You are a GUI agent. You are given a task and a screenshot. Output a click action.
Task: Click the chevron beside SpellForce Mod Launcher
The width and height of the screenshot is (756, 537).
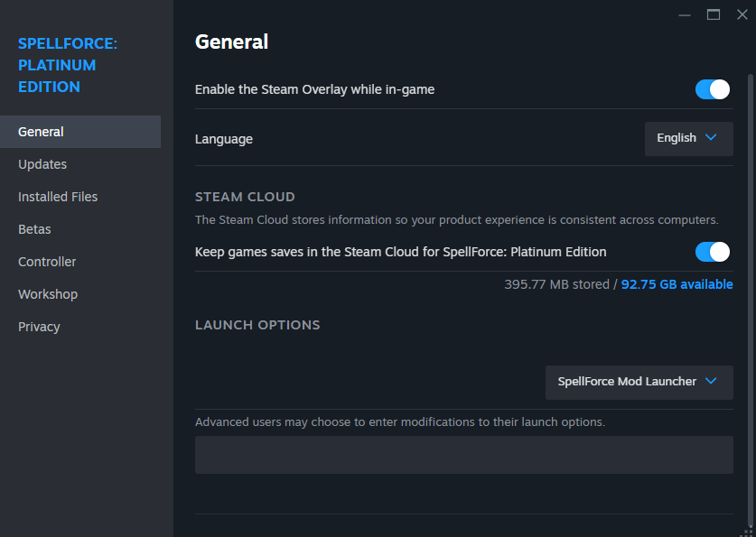coord(711,382)
